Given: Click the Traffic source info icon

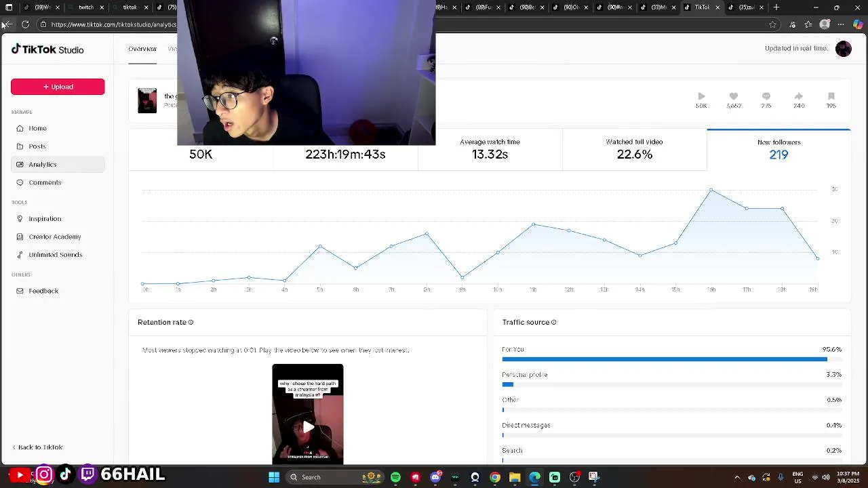Looking at the screenshot, I should 553,323.
